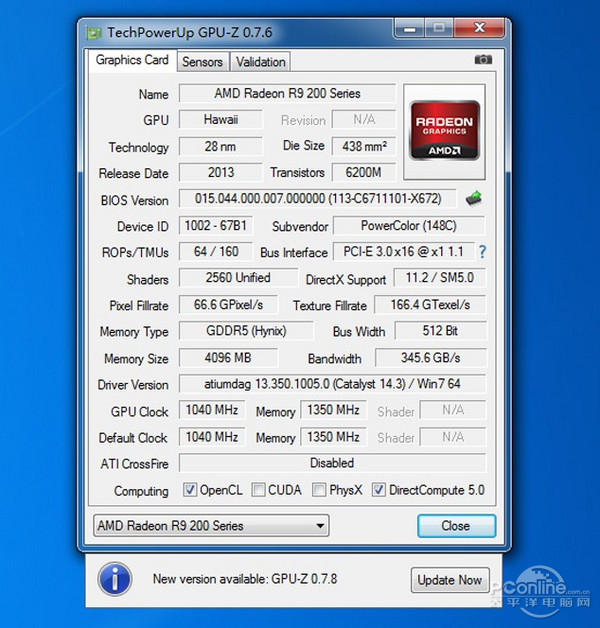Select the Pixel Fillrate value 66.6 GPixel/s
The height and width of the screenshot is (628, 600).
(228, 305)
